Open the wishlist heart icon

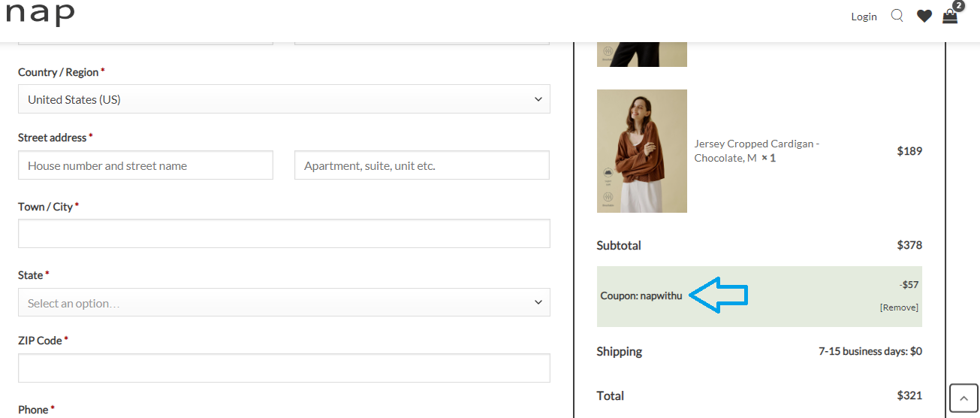(x=924, y=16)
